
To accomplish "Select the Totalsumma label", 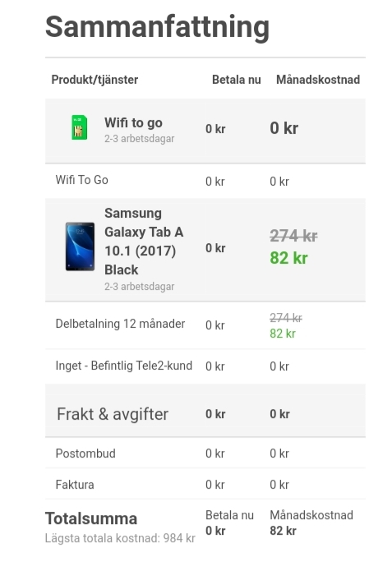I will pos(91,518).
